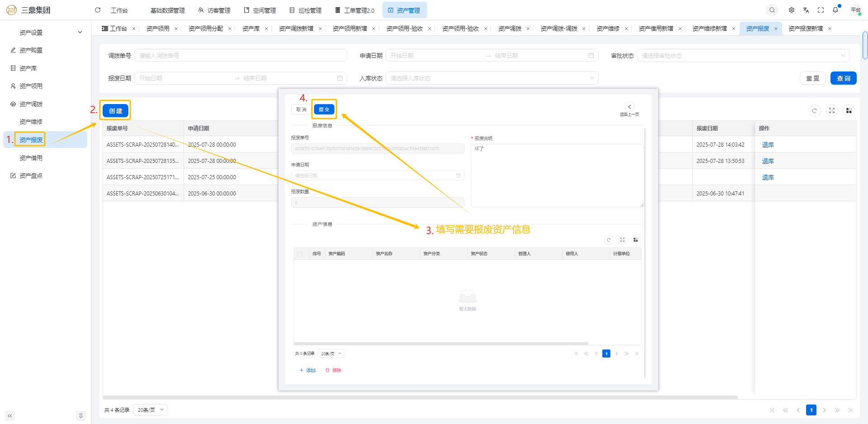Click the language translate icon

click(x=806, y=10)
